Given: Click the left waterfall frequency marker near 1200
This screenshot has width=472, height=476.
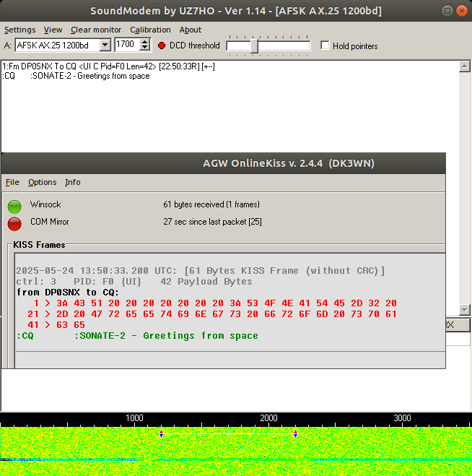Looking at the screenshot, I should click(x=161, y=434).
